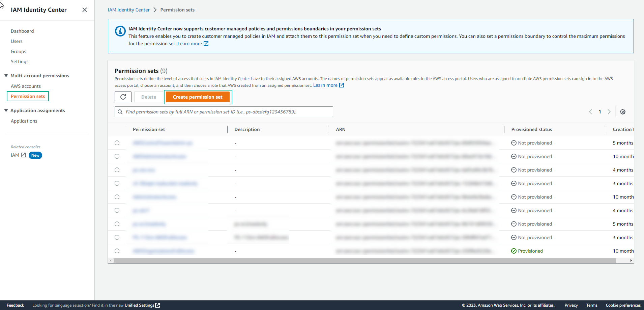Click the horizontal table scrollbar
The height and width of the screenshot is (310, 644).
365,260
